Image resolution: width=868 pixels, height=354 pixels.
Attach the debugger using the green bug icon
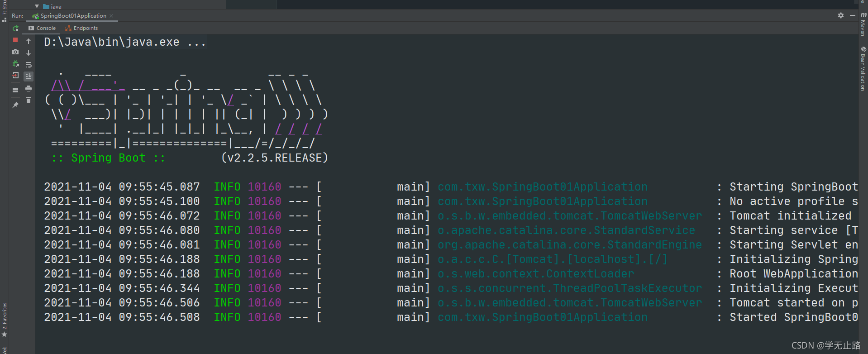tap(15, 64)
